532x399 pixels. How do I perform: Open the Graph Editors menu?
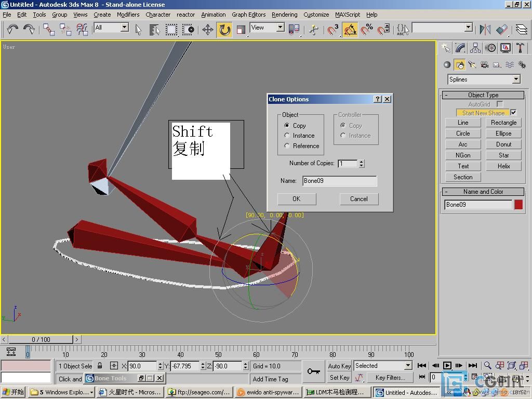pyautogui.click(x=248, y=15)
